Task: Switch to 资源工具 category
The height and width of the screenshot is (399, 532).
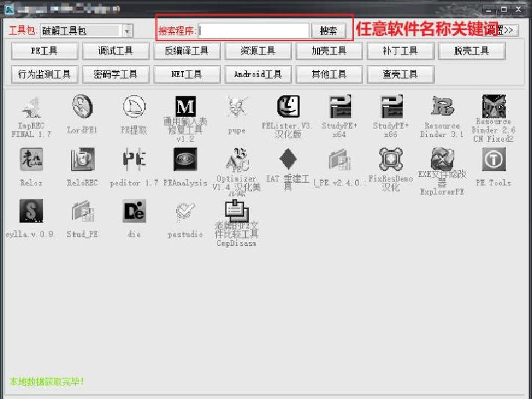Action: pos(258,51)
